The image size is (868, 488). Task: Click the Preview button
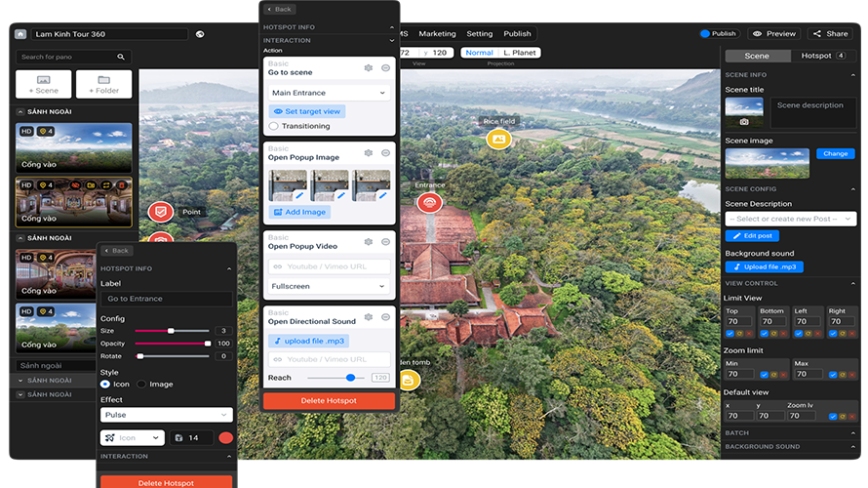click(774, 34)
